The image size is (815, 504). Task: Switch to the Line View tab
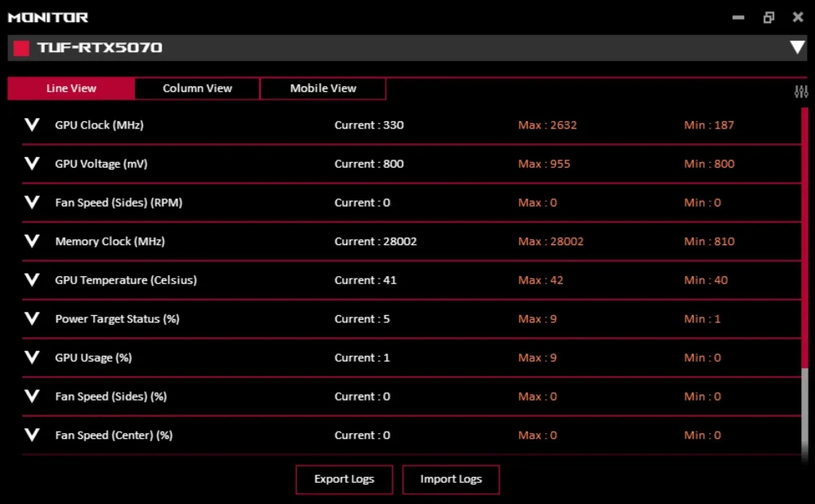click(71, 88)
